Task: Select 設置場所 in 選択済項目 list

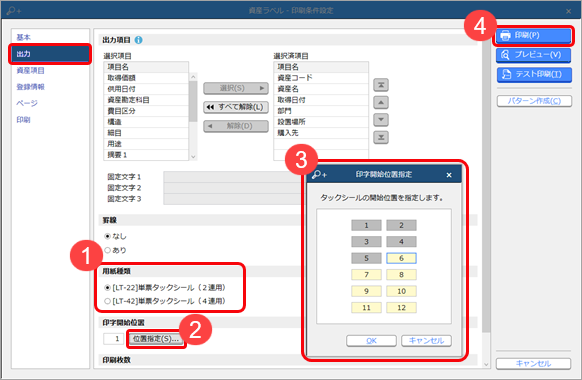Action: click(321, 122)
